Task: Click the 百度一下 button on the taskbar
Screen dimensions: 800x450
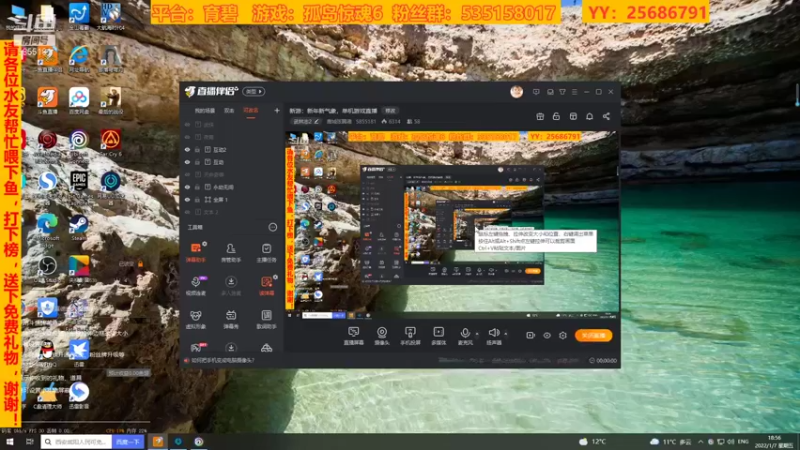Action: click(x=128, y=441)
